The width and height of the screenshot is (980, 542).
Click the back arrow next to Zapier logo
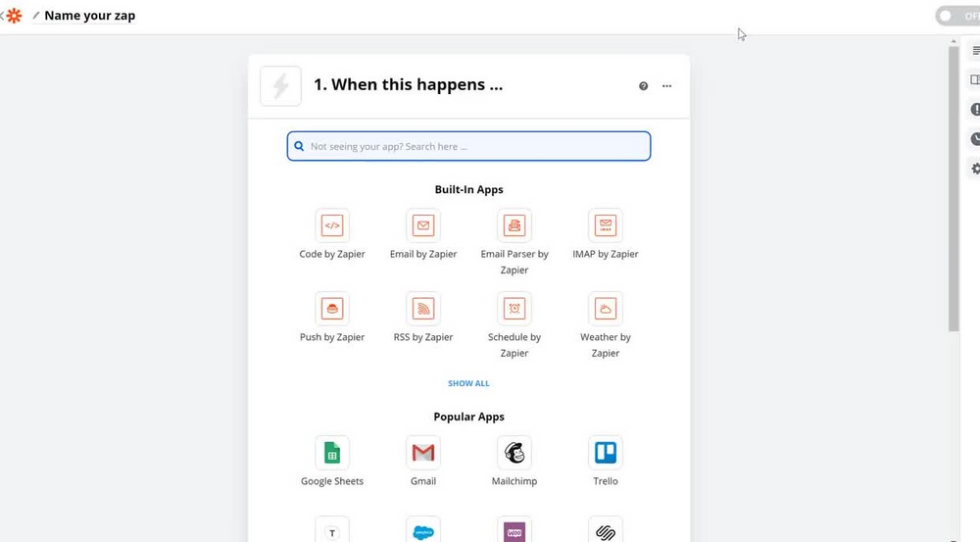[2, 16]
